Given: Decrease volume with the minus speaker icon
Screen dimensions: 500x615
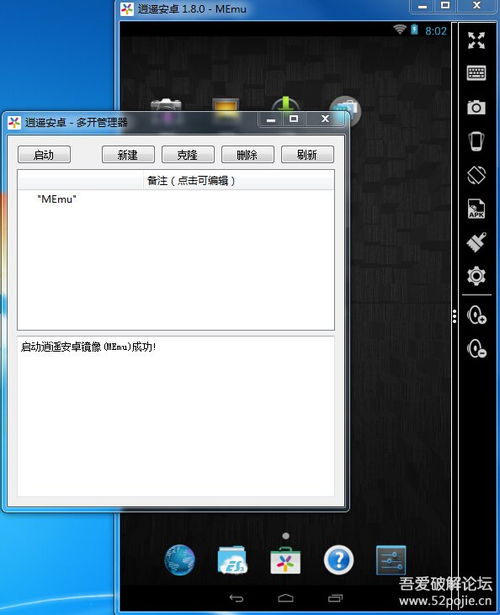Looking at the screenshot, I should [x=476, y=348].
